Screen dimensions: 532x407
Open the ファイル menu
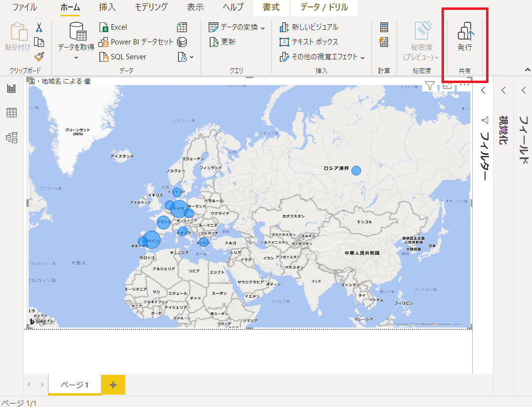25,7
